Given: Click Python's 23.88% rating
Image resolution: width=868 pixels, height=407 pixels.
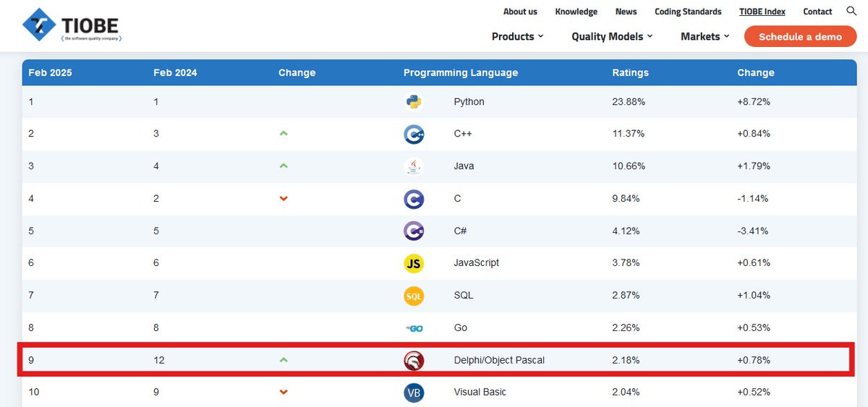Looking at the screenshot, I should tap(629, 102).
